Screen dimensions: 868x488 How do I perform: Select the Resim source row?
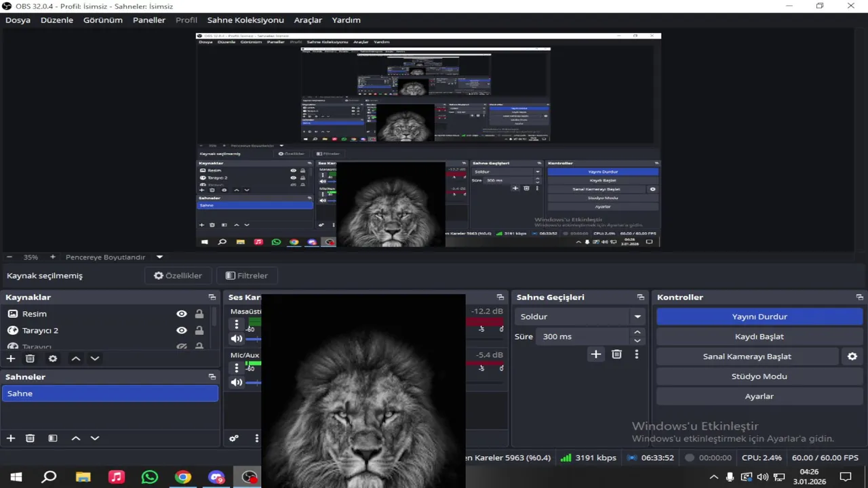(105, 314)
